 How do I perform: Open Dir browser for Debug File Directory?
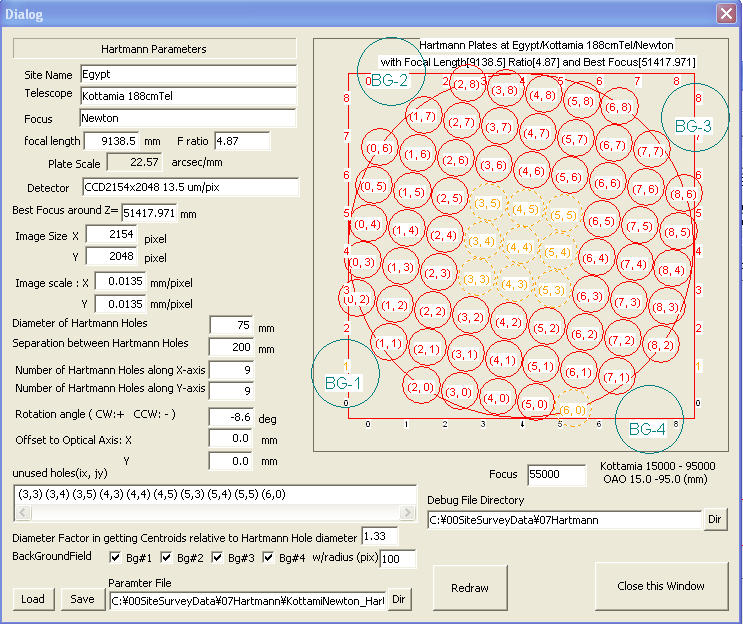(x=715, y=520)
